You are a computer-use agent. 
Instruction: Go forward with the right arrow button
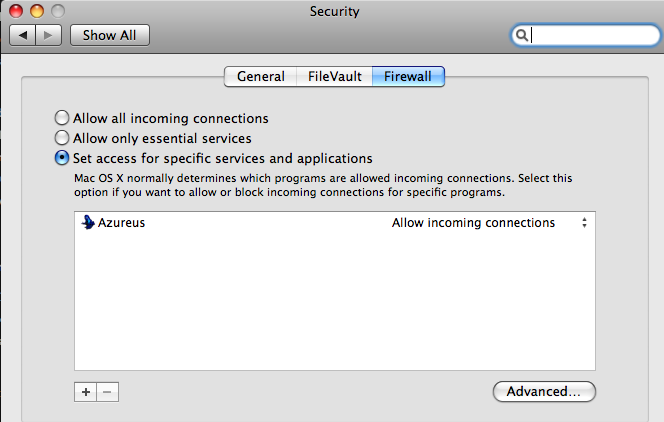pyautogui.click(x=49, y=35)
